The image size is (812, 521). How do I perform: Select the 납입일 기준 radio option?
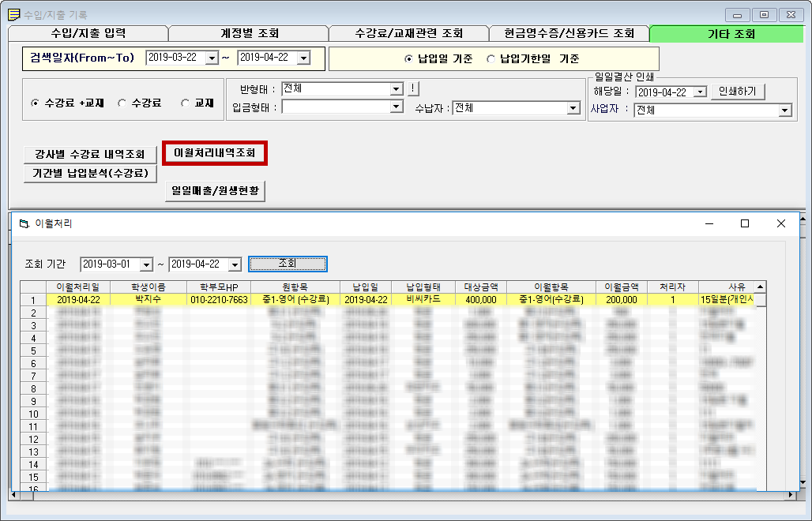point(408,59)
